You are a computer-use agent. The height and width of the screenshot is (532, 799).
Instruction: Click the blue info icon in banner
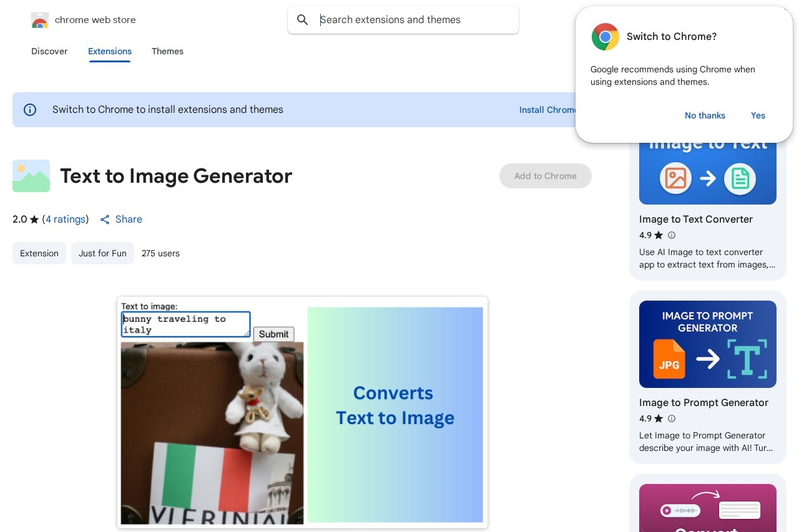click(30, 110)
